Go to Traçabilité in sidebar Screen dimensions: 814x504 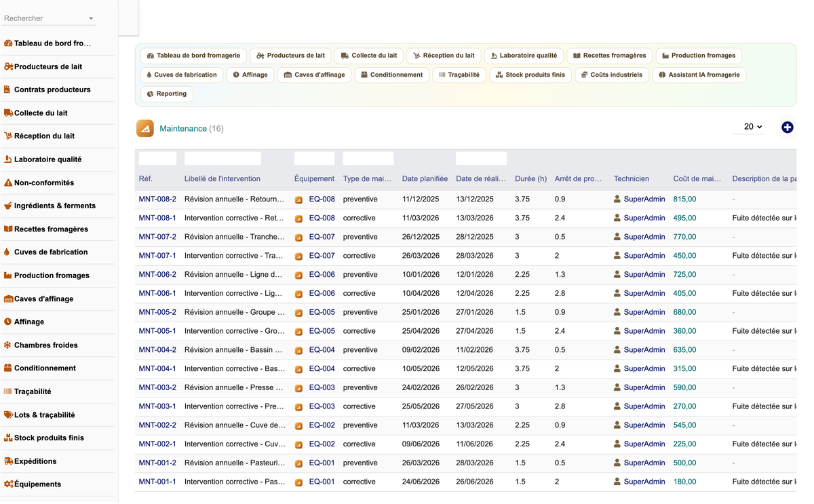click(x=33, y=391)
